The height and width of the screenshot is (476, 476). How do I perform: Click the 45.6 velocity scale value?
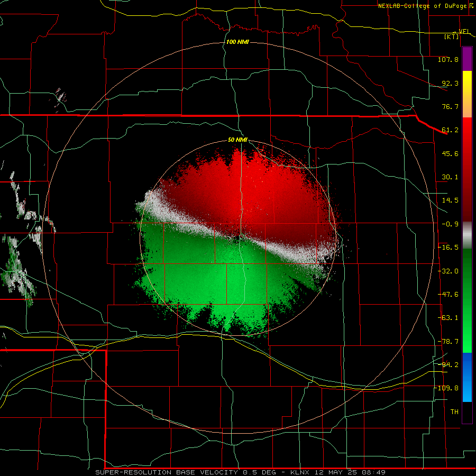tap(450, 153)
